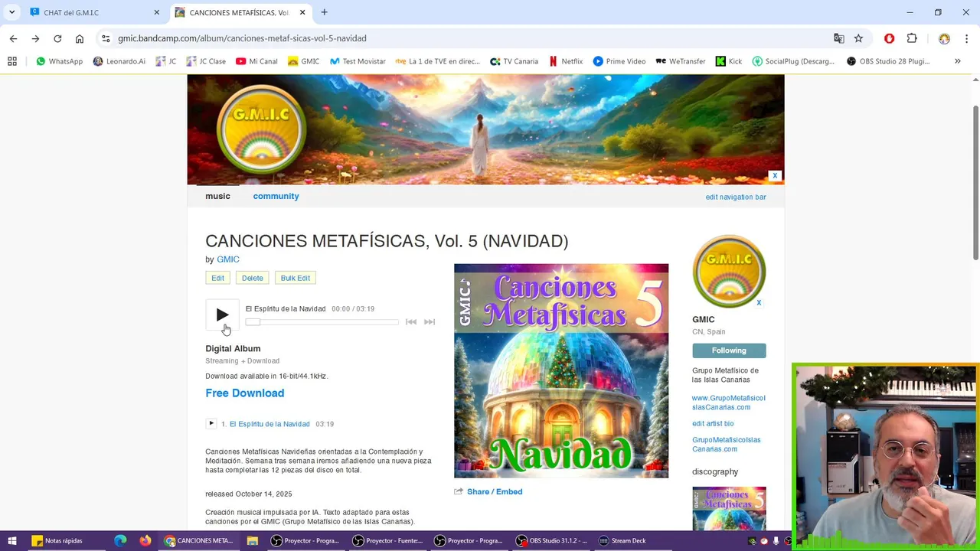Open La 1 de TVE bookmark
The height and width of the screenshot is (551, 980).
pyautogui.click(x=438, y=61)
